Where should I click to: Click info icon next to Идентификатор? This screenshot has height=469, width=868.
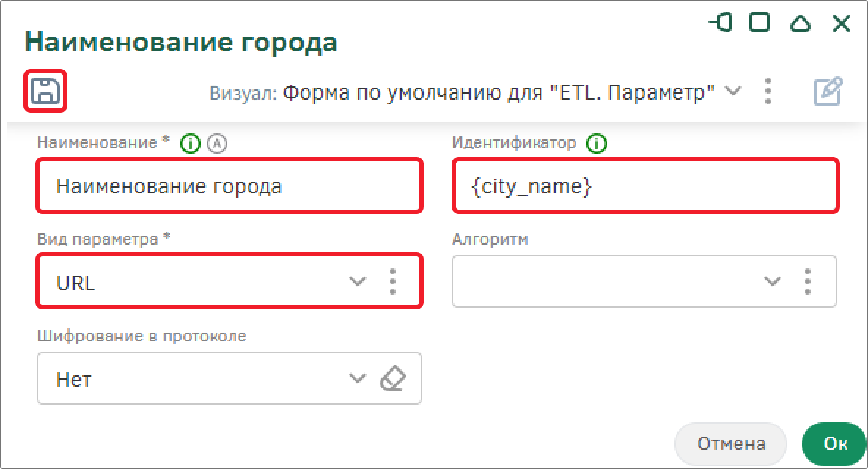pyautogui.click(x=597, y=144)
